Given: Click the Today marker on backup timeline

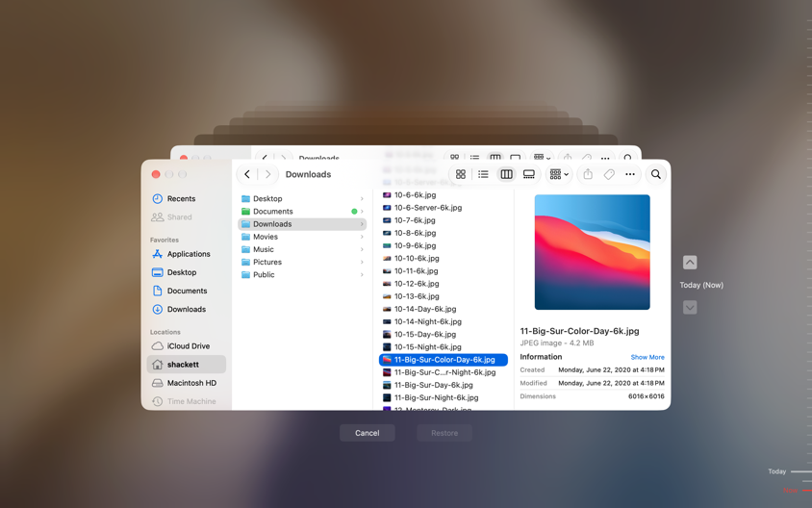Looking at the screenshot, I should 789,471.
